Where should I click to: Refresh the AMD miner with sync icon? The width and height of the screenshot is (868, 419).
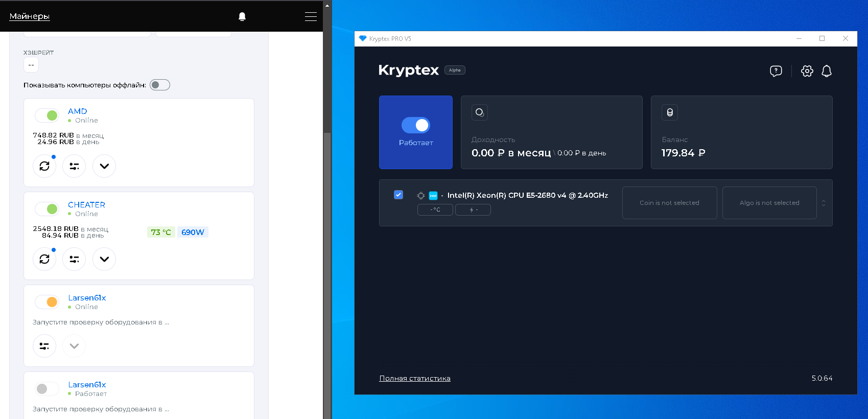point(44,166)
